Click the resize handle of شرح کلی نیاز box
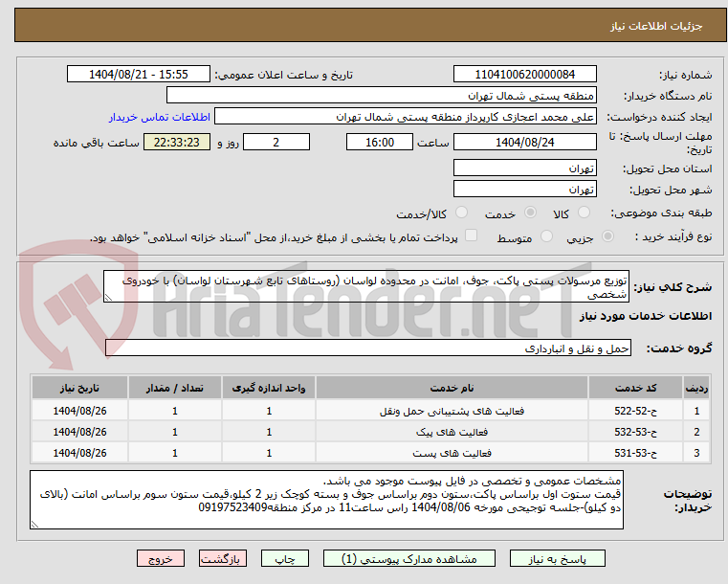This screenshot has width=728, height=584. coord(108,298)
